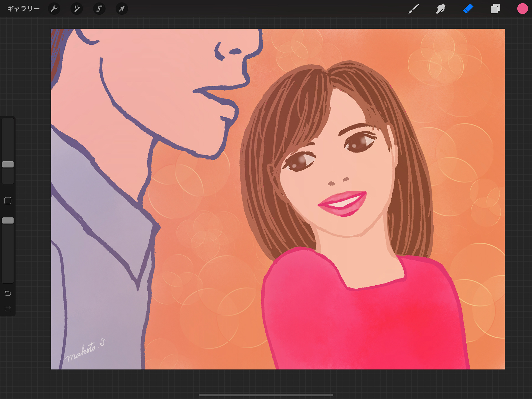This screenshot has height=399, width=532.
Task: Activate the Selection S tool
Action: pyautogui.click(x=99, y=9)
